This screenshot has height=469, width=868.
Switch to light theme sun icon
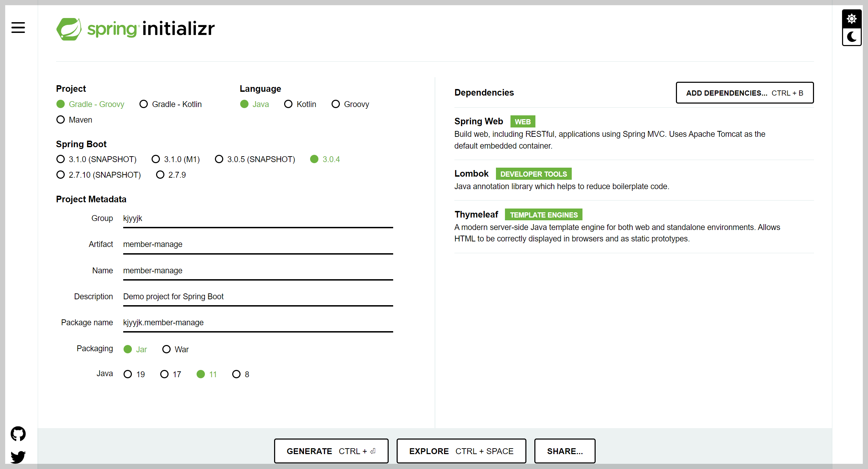click(851, 19)
